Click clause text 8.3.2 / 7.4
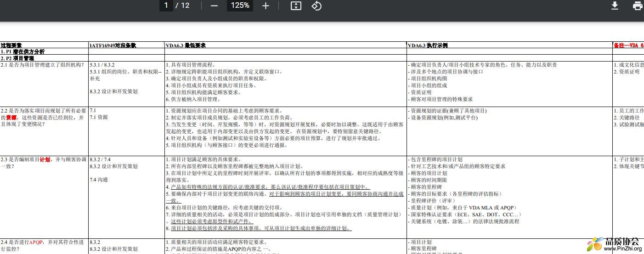Image resolution: width=644 pixels, height=254 pixels. 100,159
